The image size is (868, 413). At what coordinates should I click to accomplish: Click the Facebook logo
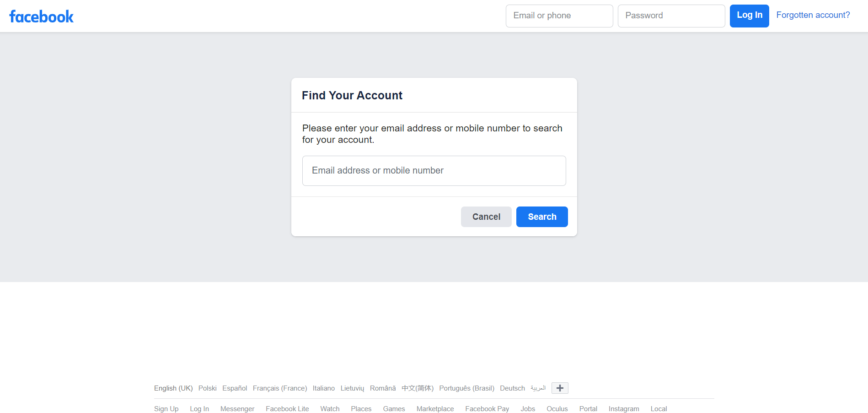point(41,16)
